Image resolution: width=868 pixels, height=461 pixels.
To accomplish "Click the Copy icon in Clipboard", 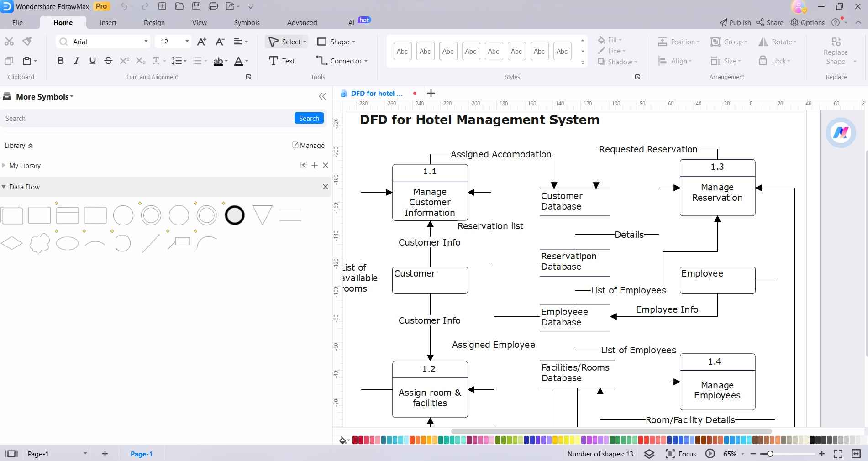I will (9, 61).
